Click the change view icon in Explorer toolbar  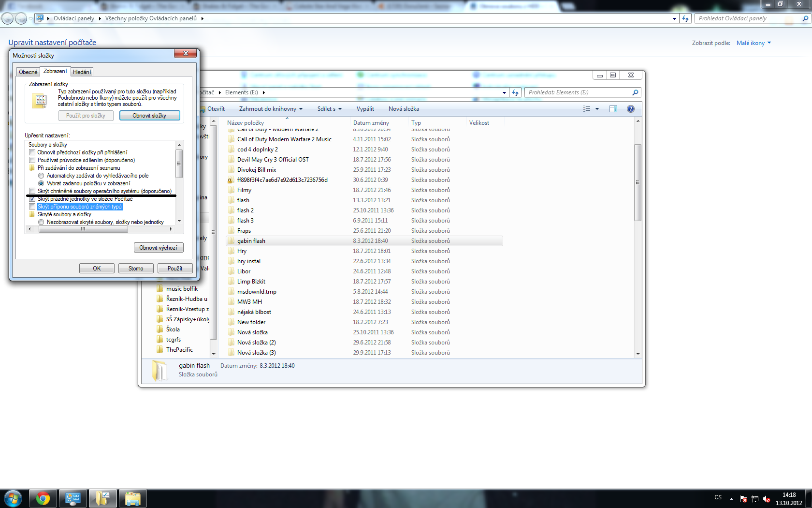[587, 109]
